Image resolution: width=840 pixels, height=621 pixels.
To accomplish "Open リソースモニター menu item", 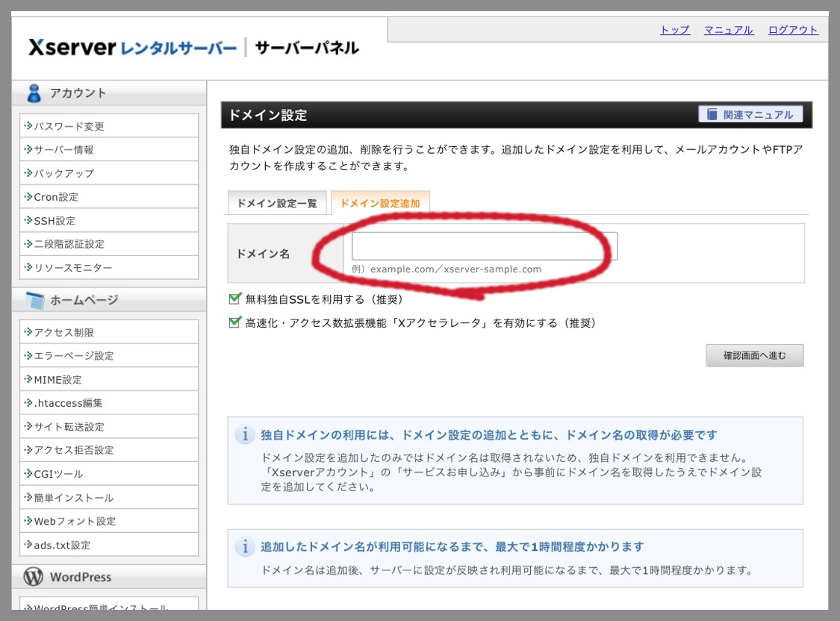I will [109, 268].
